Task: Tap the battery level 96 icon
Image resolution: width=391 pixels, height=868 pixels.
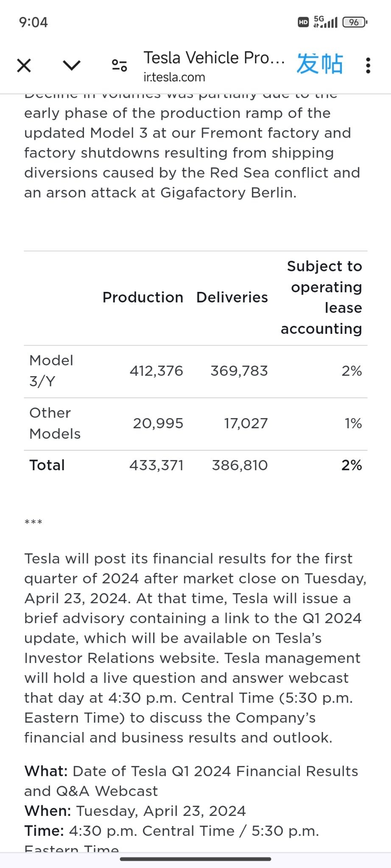Action: 355,22
